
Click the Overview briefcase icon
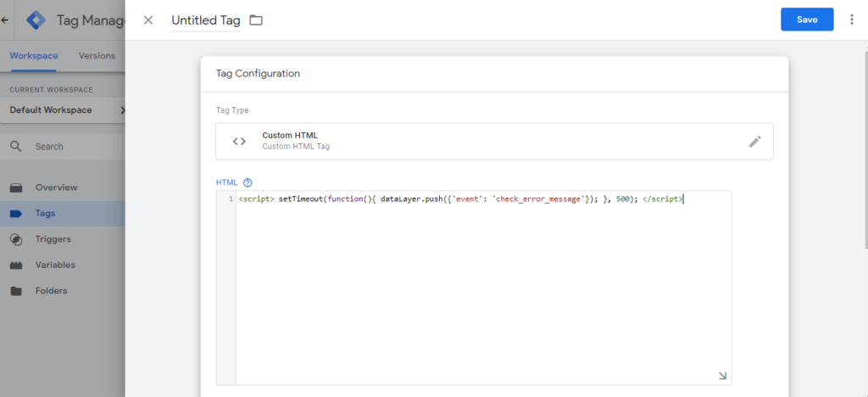point(16,187)
